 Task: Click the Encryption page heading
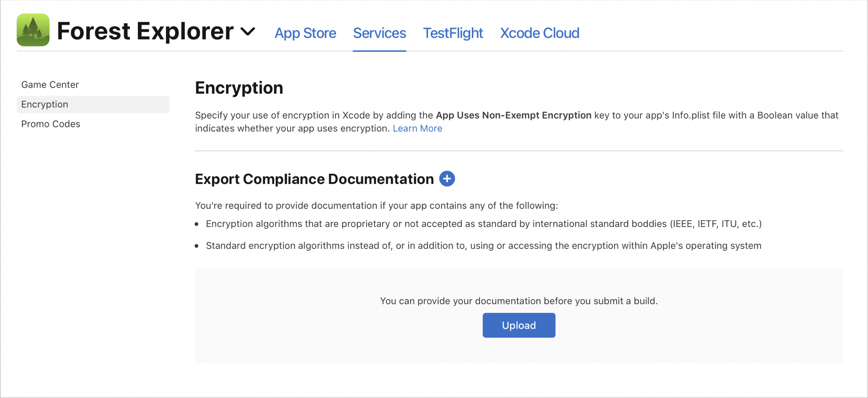pos(239,88)
